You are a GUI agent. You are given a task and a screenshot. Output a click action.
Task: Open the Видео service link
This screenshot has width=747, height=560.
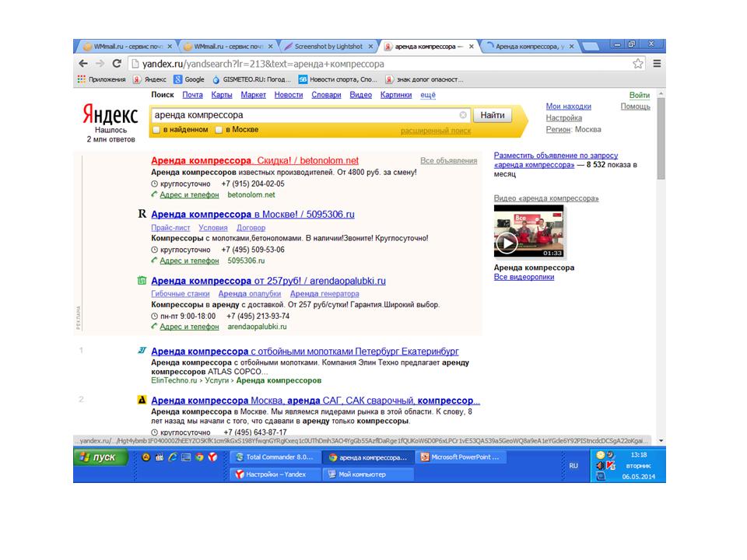click(x=360, y=95)
